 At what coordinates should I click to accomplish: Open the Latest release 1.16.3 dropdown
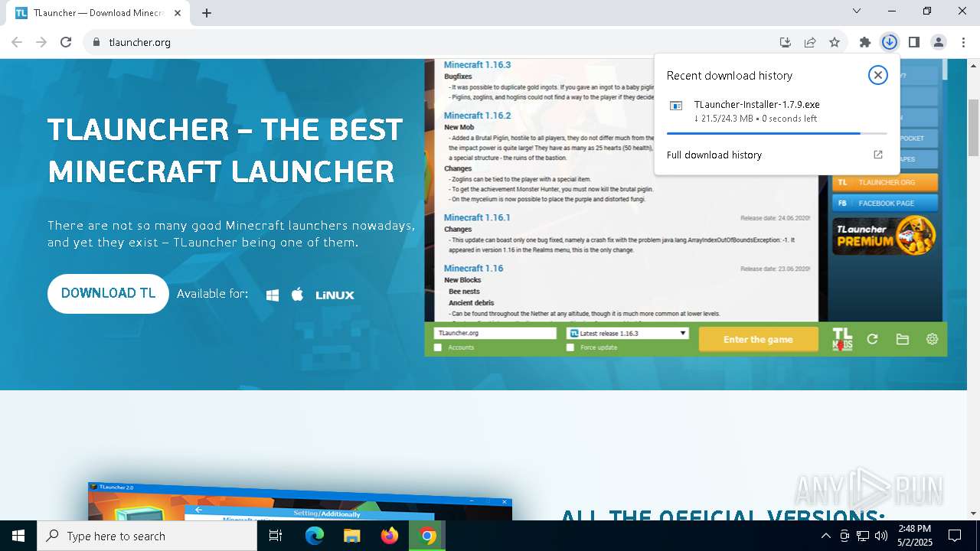point(627,334)
